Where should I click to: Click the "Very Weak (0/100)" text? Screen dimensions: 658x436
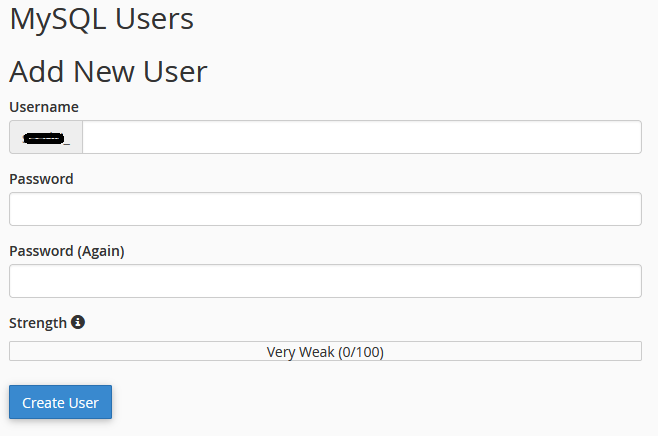(x=325, y=352)
